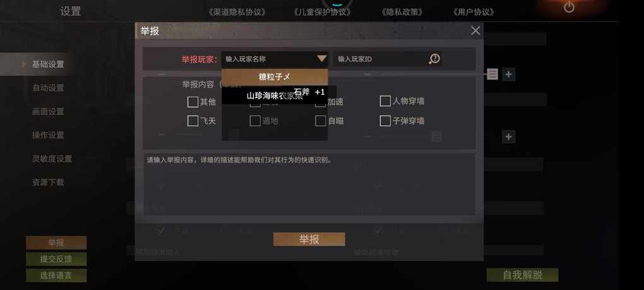The height and width of the screenshot is (290, 644).
Task: Enable the 子弹穿墙 checkbox
Action: pyautogui.click(x=385, y=121)
